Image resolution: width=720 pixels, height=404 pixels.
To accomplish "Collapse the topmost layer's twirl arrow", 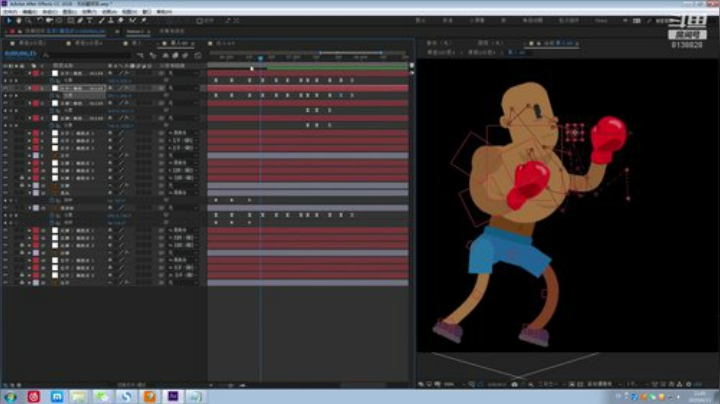I will (x=30, y=73).
